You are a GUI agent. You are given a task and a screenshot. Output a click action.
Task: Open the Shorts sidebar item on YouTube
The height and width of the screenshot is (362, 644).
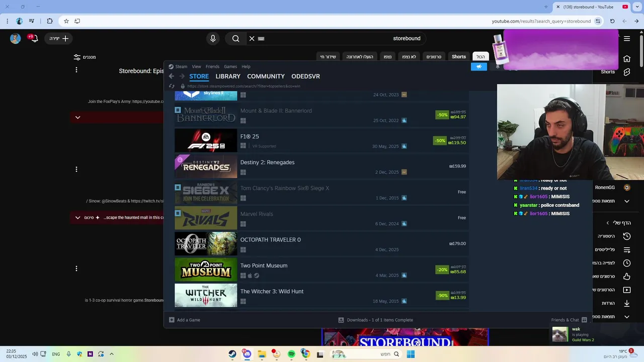point(616,72)
